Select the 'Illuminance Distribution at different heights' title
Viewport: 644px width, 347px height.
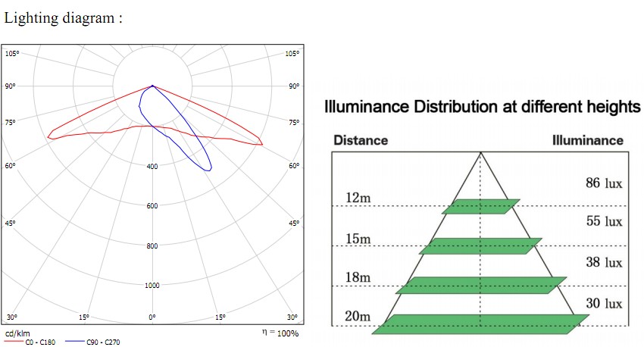point(483,107)
